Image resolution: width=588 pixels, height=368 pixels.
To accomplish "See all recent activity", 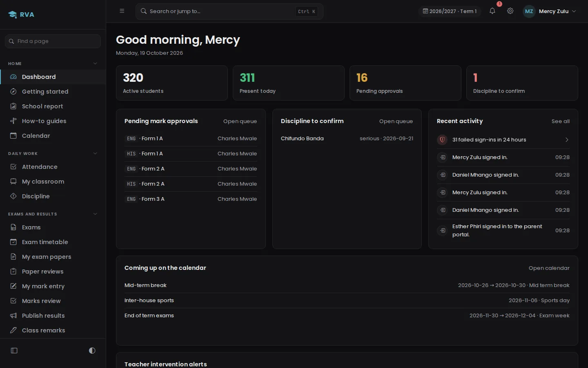I will [x=561, y=121].
